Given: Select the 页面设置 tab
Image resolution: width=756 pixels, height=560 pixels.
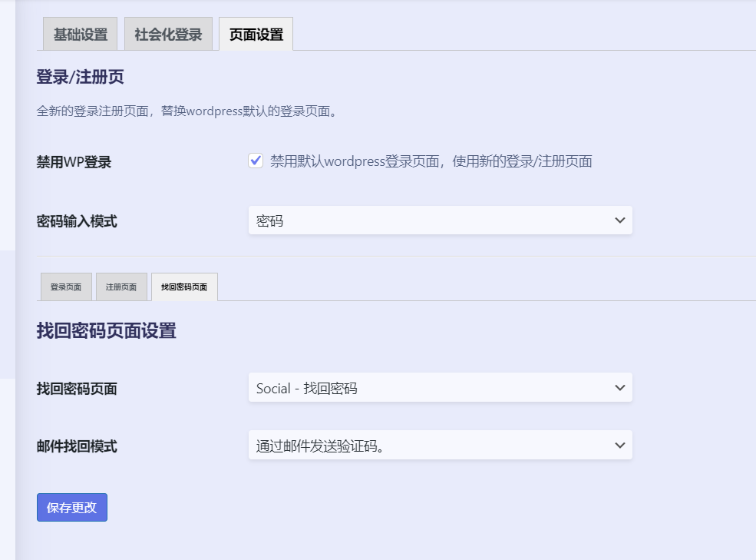Looking at the screenshot, I should pos(256,35).
